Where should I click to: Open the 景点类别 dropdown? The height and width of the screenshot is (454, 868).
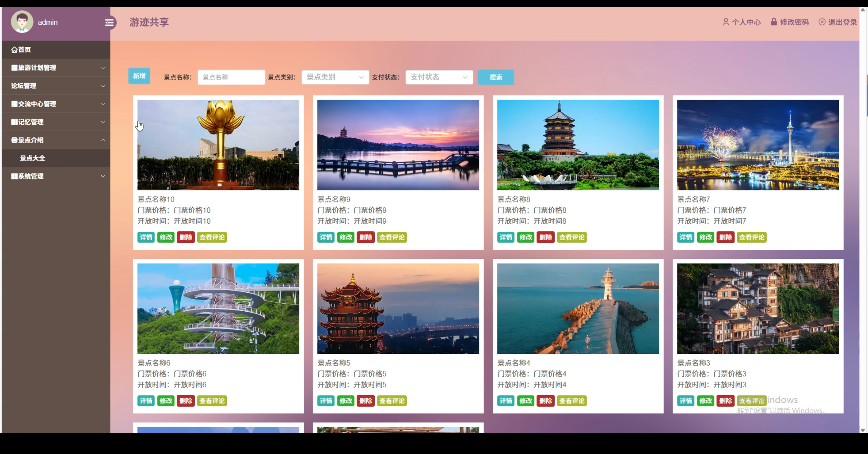(x=335, y=77)
